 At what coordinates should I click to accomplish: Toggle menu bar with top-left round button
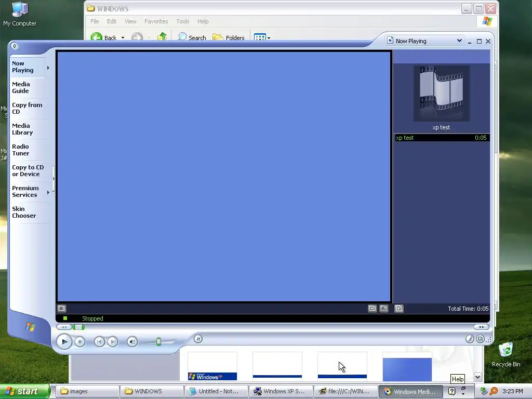click(14, 46)
